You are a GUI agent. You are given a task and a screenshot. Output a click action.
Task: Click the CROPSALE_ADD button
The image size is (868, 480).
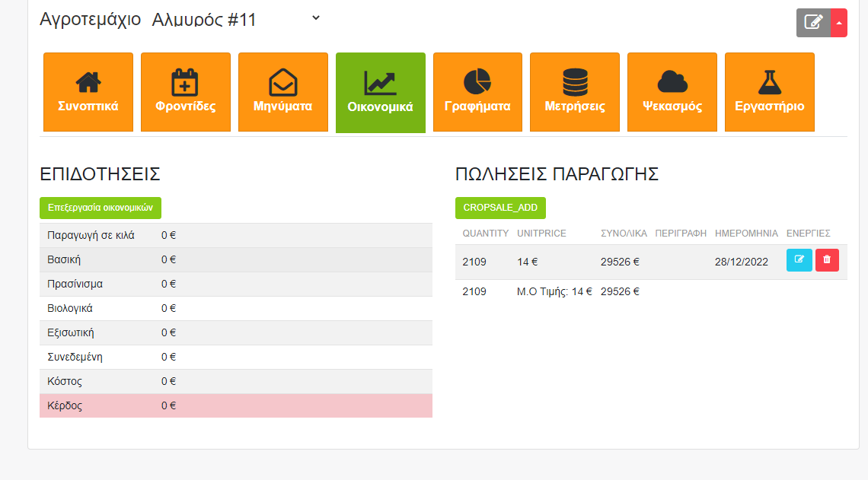click(500, 208)
